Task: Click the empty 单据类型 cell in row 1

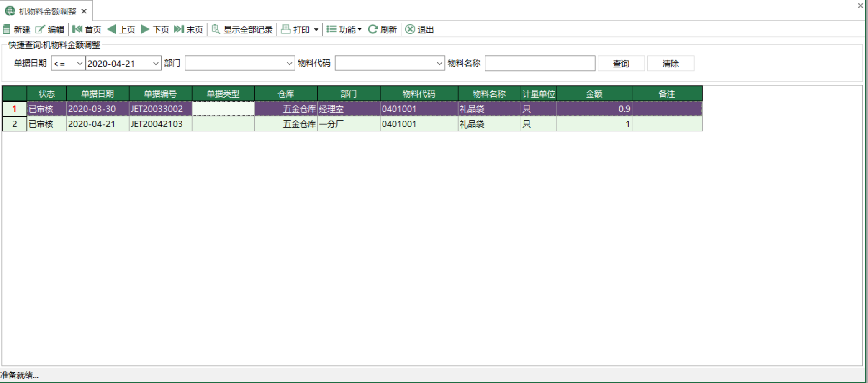Action: [x=223, y=109]
